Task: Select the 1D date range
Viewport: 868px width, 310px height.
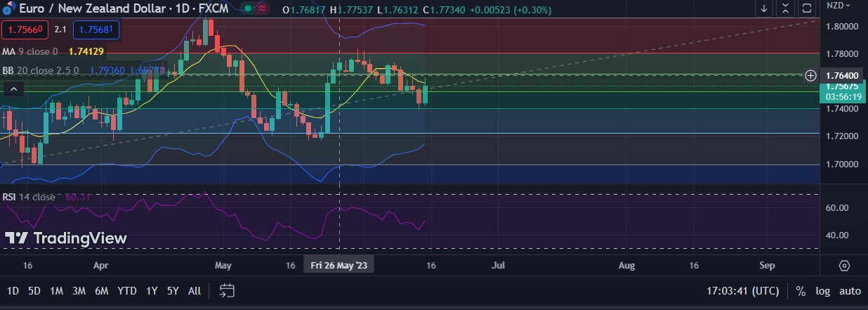Action: tap(13, 290)
